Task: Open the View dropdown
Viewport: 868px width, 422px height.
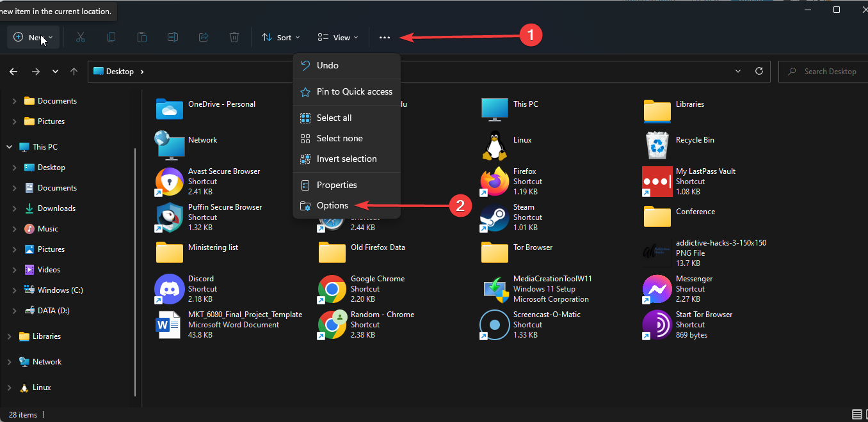Action: coord(338,38)
